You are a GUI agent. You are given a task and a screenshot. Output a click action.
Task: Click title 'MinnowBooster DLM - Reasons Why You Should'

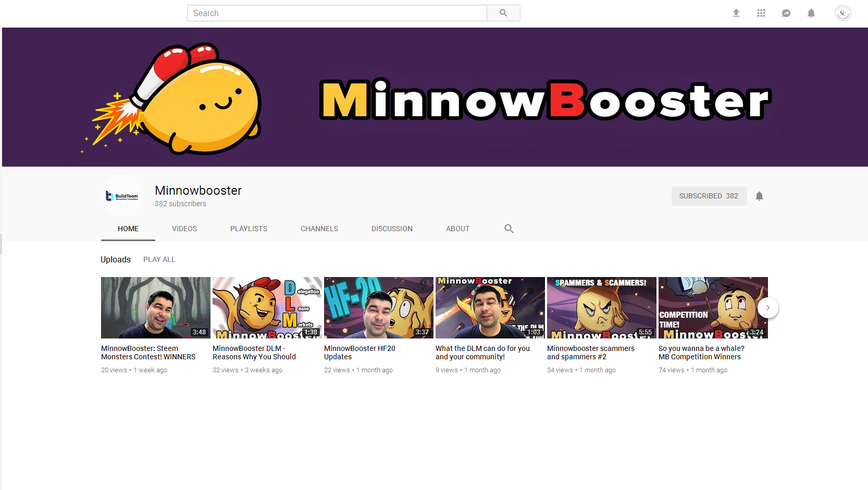pyautogui.click(x=254, y=353)
